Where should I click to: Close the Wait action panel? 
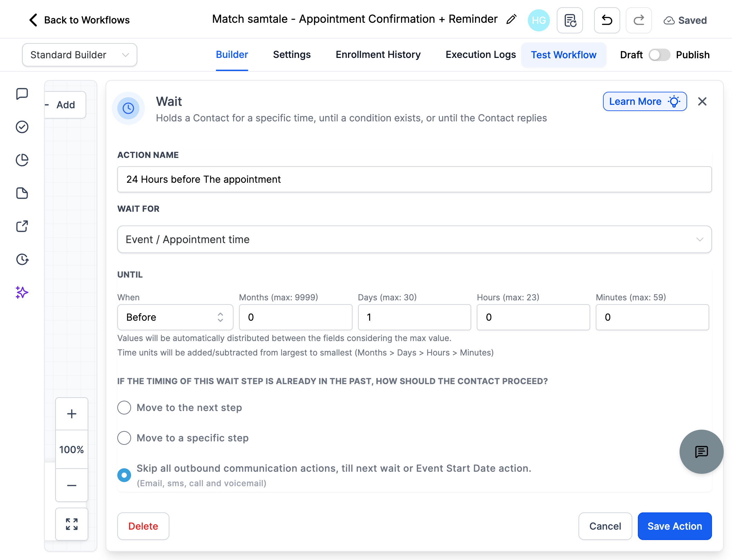coord(702,101)
